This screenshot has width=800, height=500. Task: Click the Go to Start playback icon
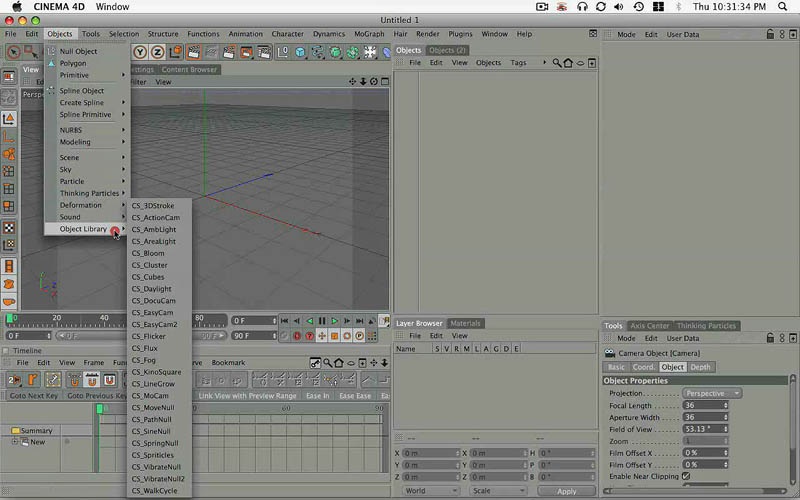(x=285, y=321)
